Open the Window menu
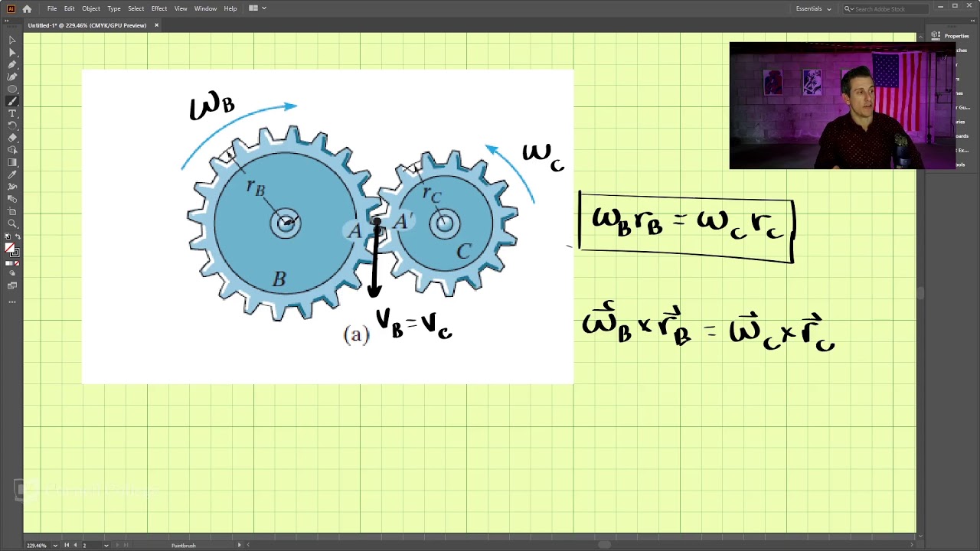The height and width of the screenshot is (551, 980). (x=205, y=8)
